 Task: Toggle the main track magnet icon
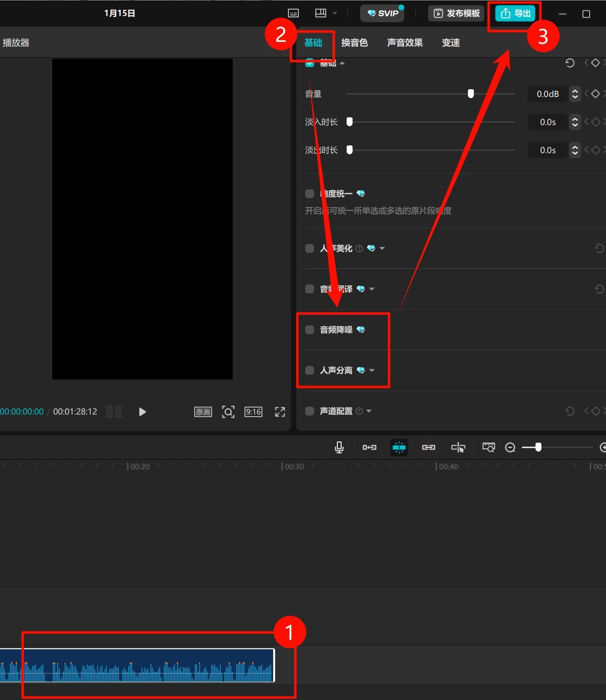pyautogui.click(x=369, y=447)
